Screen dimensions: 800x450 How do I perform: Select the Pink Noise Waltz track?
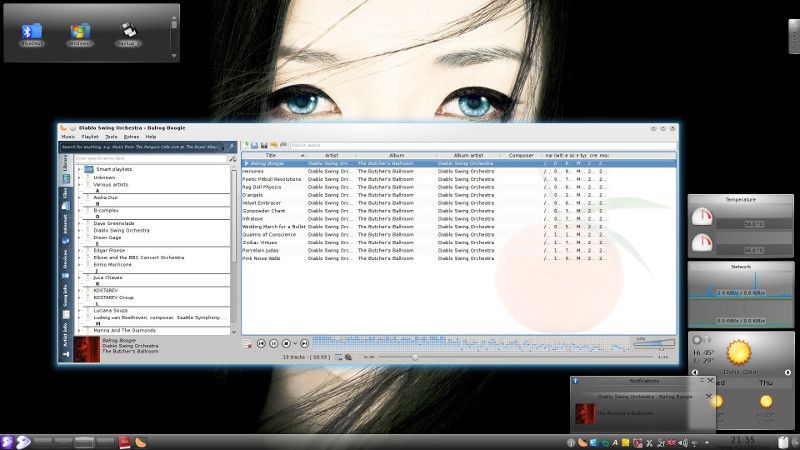[459, 258]
